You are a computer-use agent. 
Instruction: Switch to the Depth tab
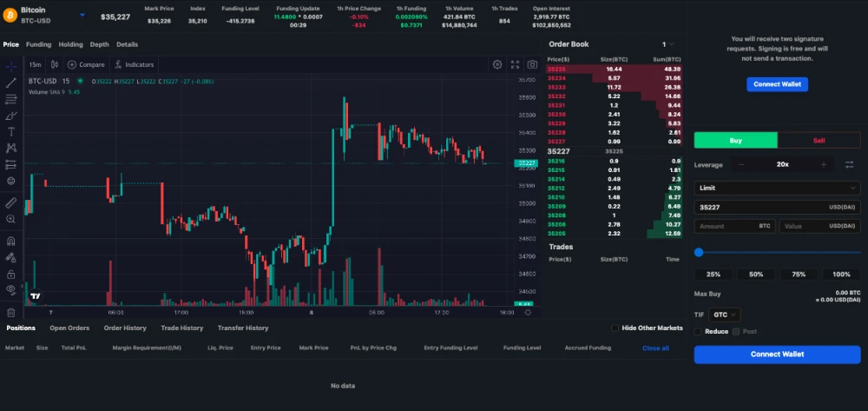[100, 44]
